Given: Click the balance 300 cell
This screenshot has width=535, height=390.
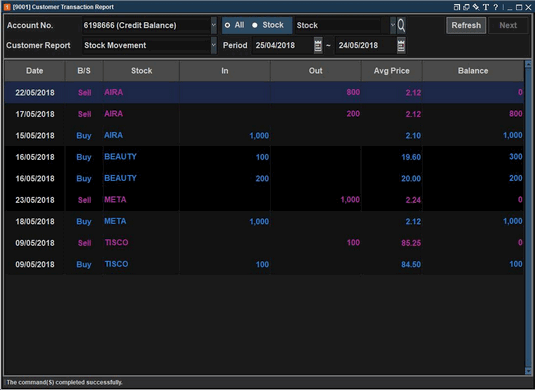Looking at the screenshot, I should [473, 157].
